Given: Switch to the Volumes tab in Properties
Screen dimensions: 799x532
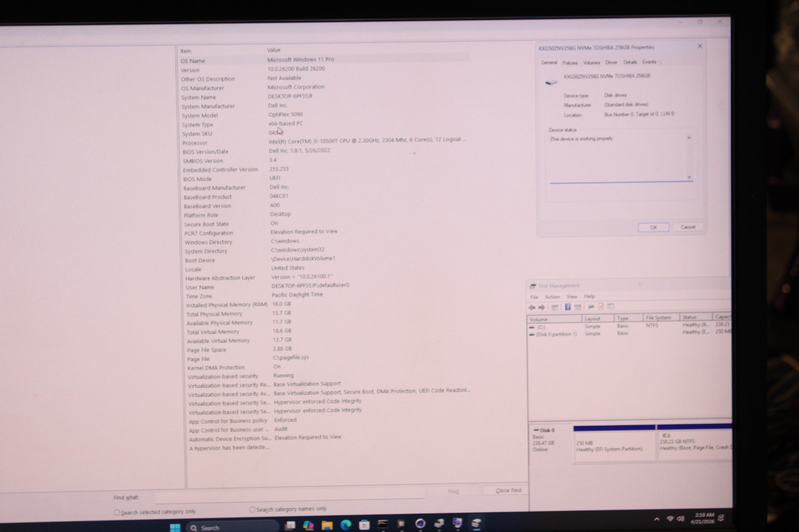Looking at the screenshot, I should coord(591,62).
